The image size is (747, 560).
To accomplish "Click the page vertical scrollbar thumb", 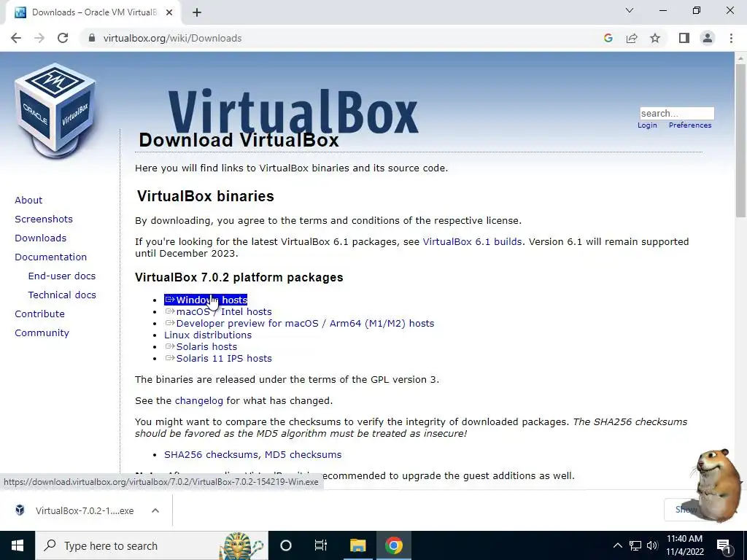I will click(x=740, y=140).
